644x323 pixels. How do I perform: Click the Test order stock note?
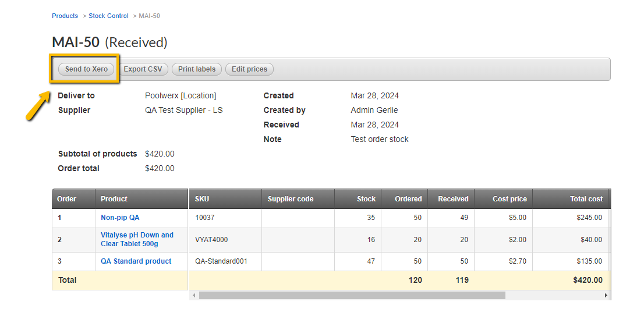(x=380, y=139)
